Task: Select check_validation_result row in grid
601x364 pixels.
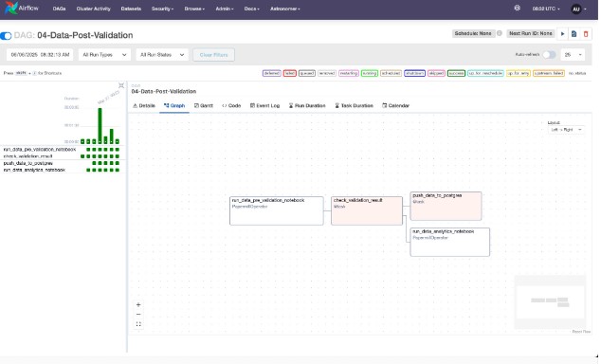Action: 62,156
